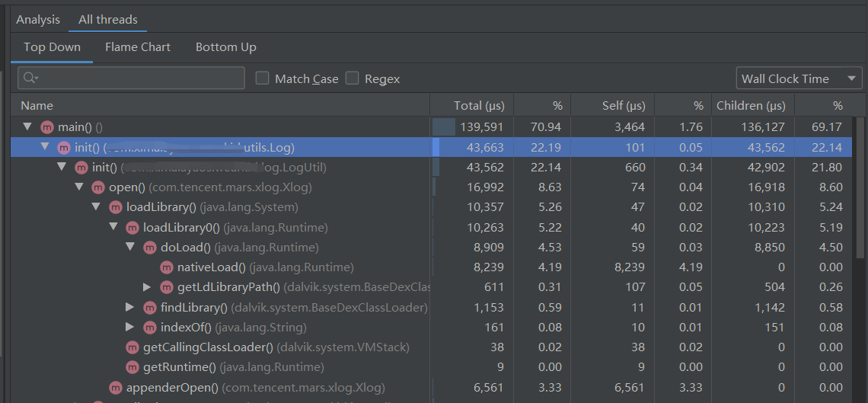The image size is (868, 403).
Task: Click the method icon beside open() Xlog
Action: [98, 187]
